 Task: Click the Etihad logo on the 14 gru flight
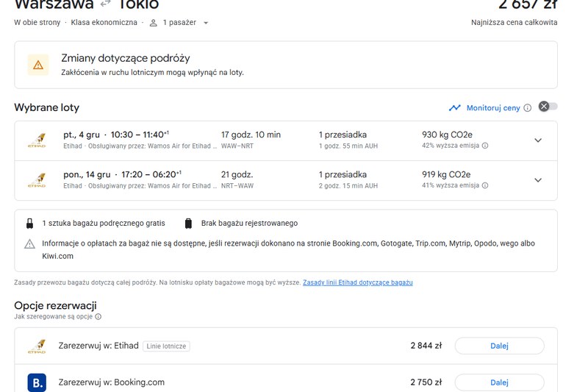pyautogui.click(x=37, y=180)
